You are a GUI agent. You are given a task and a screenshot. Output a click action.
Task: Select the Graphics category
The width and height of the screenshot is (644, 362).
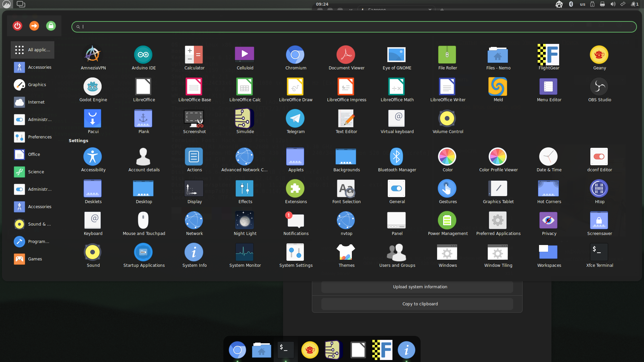click(x=33, y=85)
